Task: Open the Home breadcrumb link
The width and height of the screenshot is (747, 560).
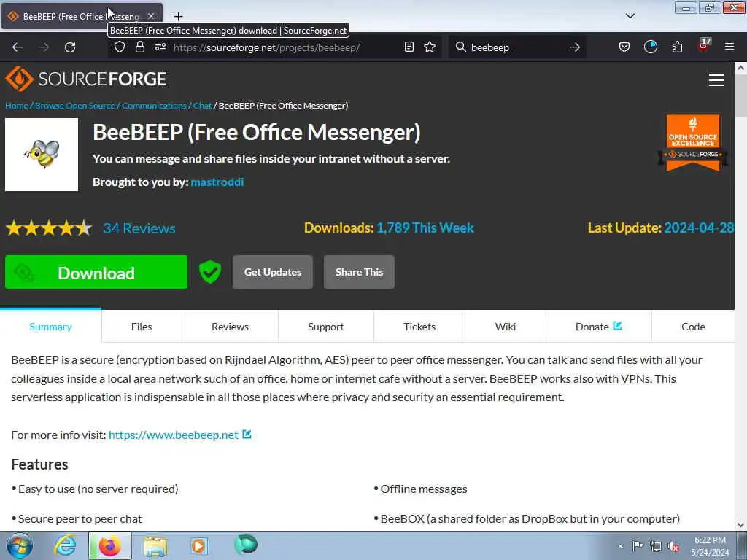Action: point(17,106)
